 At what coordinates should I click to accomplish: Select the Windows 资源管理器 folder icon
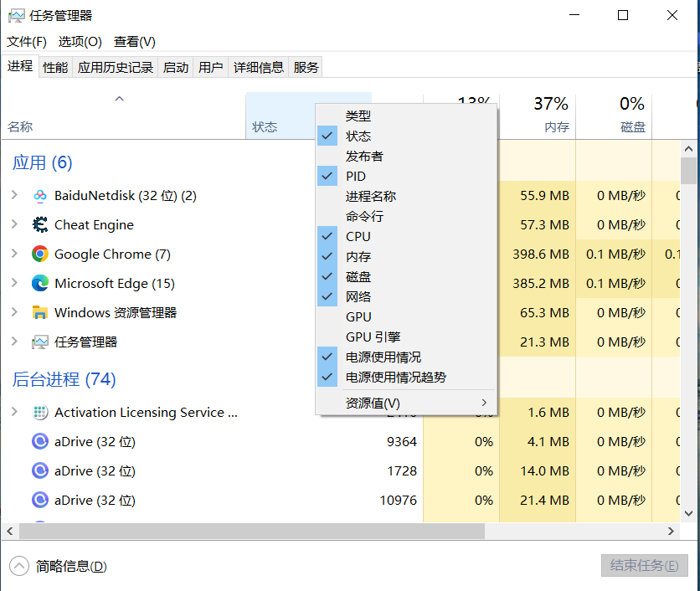click(39, 313)
